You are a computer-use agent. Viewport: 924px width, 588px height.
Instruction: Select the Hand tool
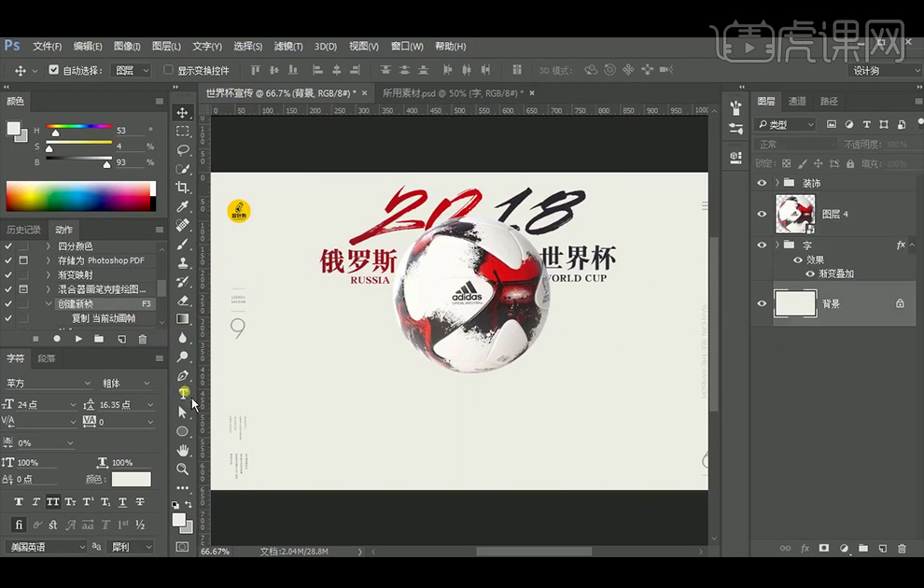[184, 451]
